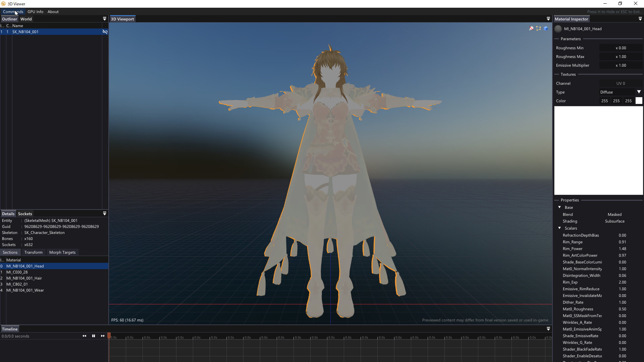Open the Timeline panel options menu
This screenshot has width=644, height=362.
(548, 329)
